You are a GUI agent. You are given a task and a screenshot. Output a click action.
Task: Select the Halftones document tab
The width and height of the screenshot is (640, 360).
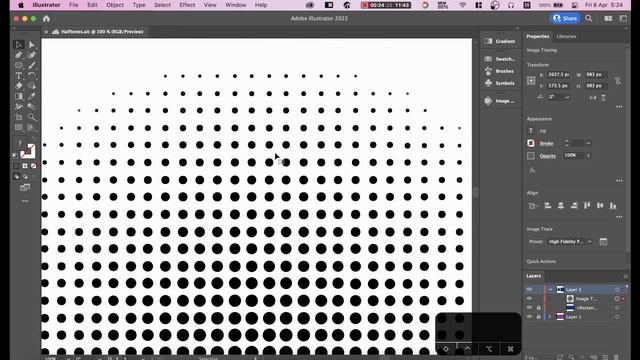click(98, 31)
